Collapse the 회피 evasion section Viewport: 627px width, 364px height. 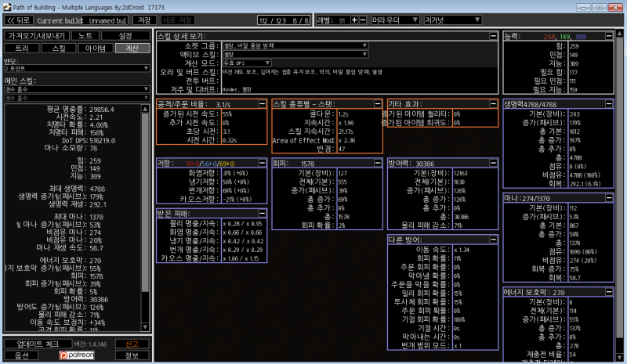(378, 163)
